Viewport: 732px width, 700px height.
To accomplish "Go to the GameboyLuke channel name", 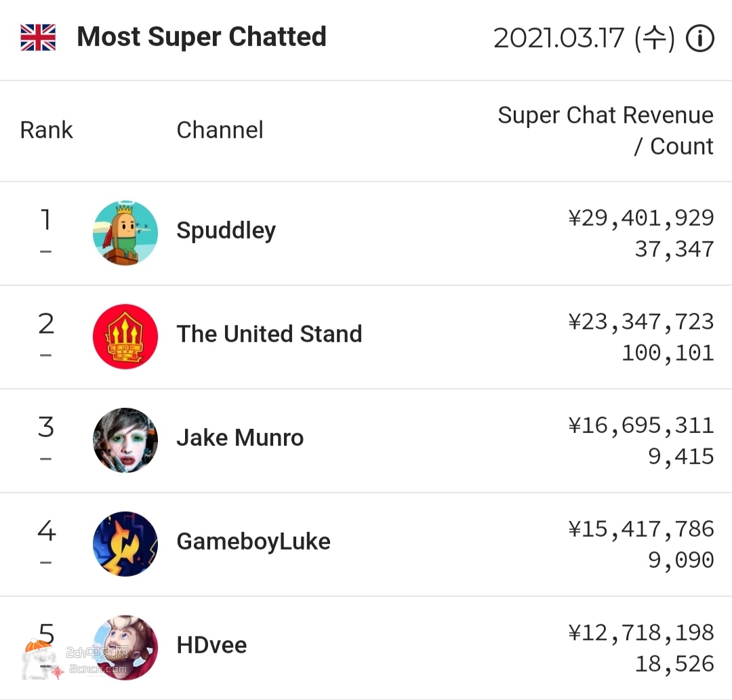I will point(253,542).
